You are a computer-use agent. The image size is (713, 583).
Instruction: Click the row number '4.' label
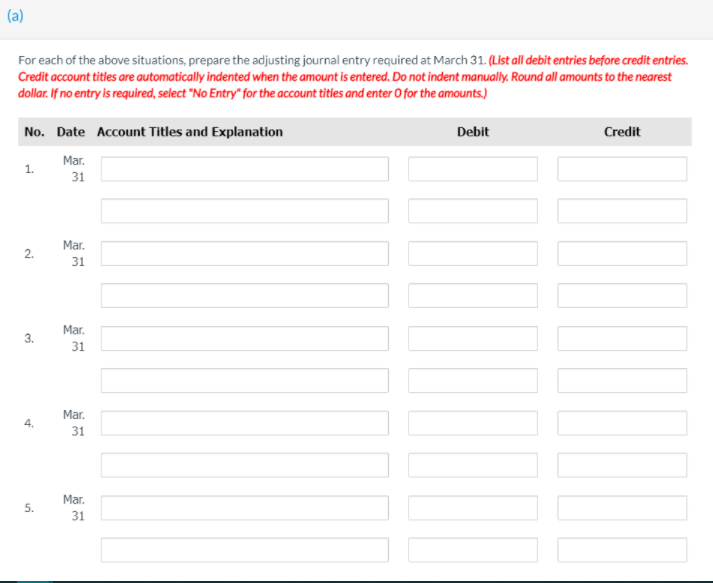(x=29, y=423)
